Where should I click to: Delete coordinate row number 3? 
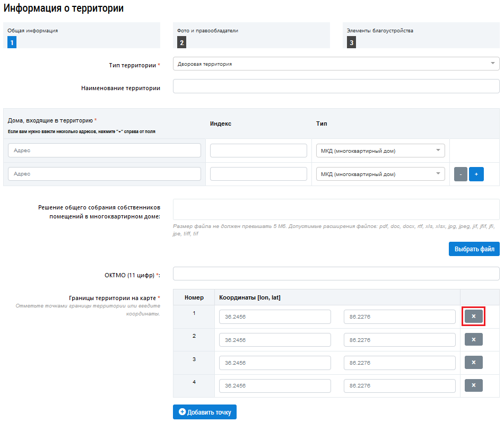click(473, 363)
